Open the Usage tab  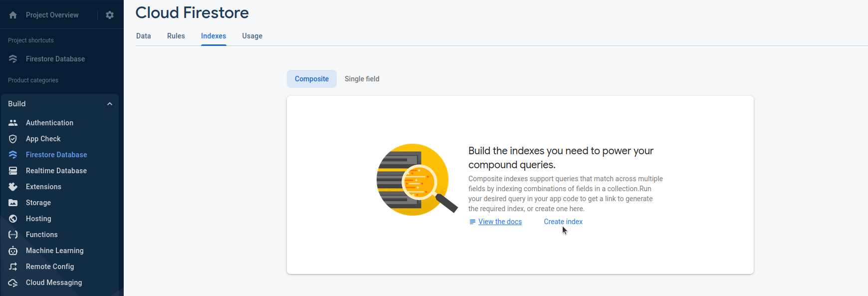click(252, 36)
